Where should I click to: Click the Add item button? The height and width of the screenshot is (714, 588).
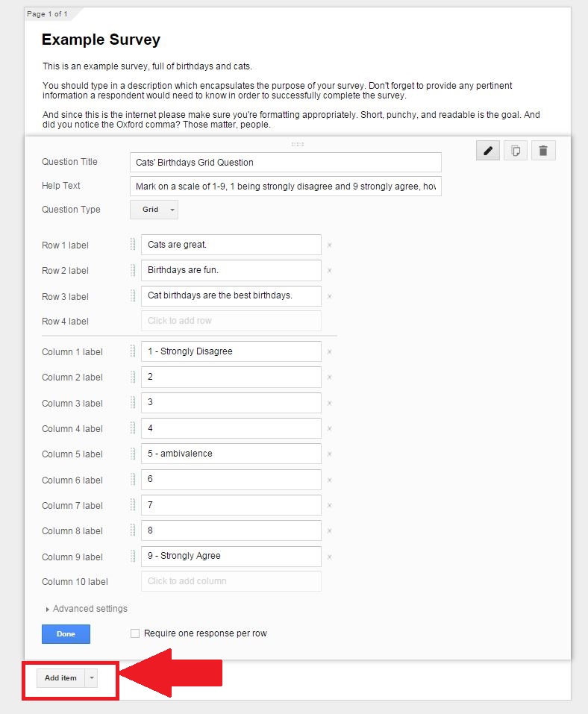point(60,677)
